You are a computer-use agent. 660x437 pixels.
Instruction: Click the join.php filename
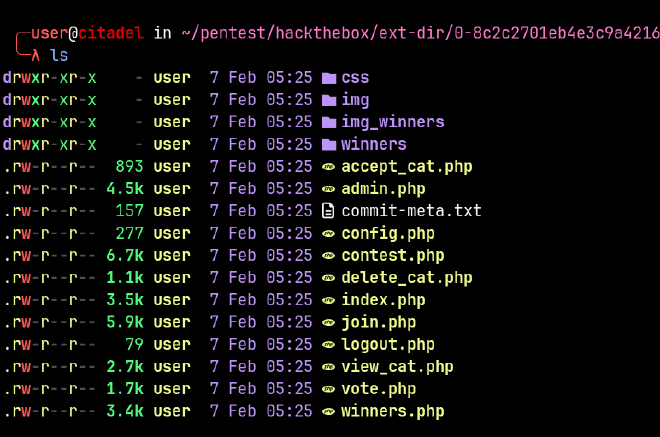coord(378,322)
